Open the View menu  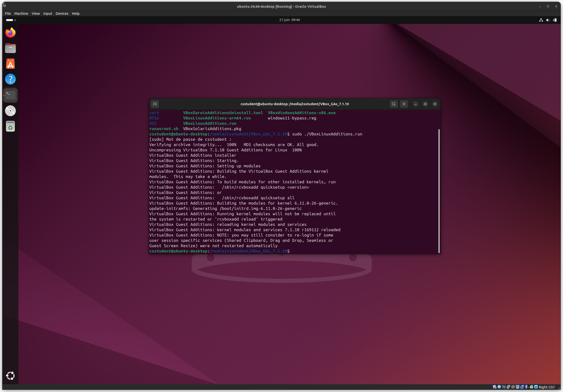click(36, 14)
